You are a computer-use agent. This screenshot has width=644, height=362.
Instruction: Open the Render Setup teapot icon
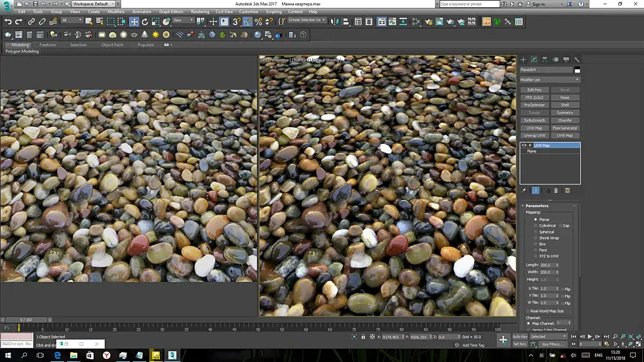[427, 22]
